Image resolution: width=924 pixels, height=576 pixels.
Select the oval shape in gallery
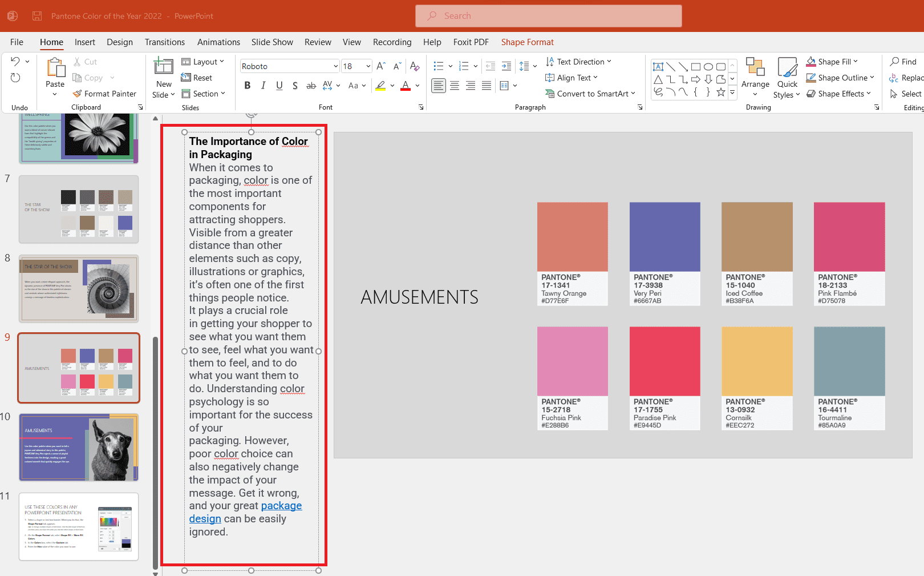[x=708, y=66]
